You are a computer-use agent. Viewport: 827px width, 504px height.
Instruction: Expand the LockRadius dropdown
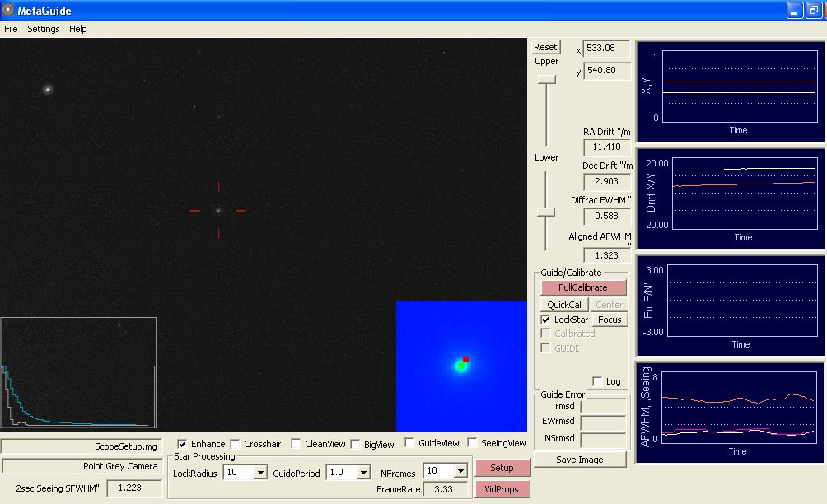260,473
